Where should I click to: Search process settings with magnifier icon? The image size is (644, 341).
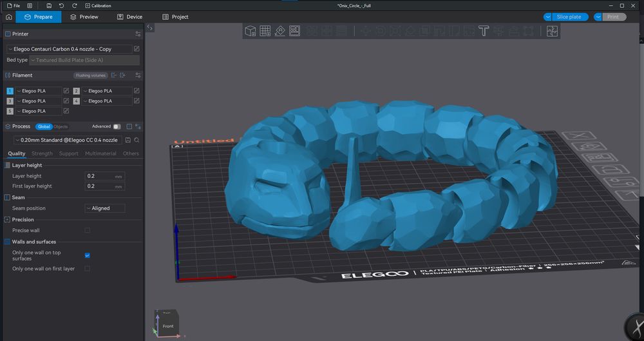(137, 140)
